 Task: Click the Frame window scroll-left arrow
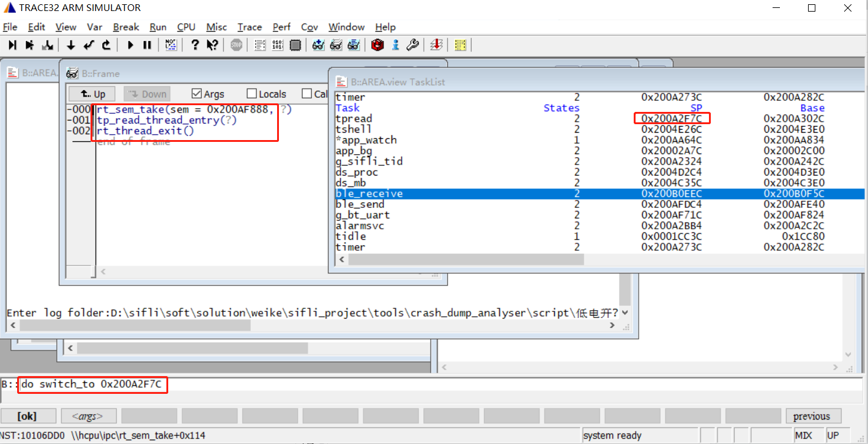103,271
